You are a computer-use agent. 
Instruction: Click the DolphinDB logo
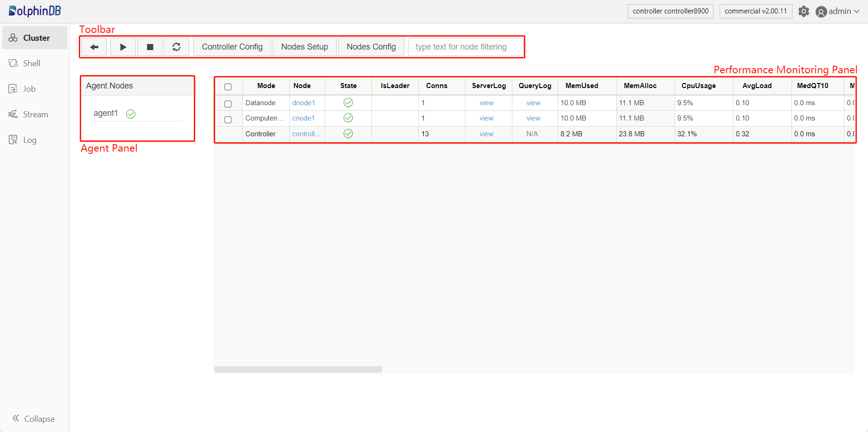click(35, 11)
